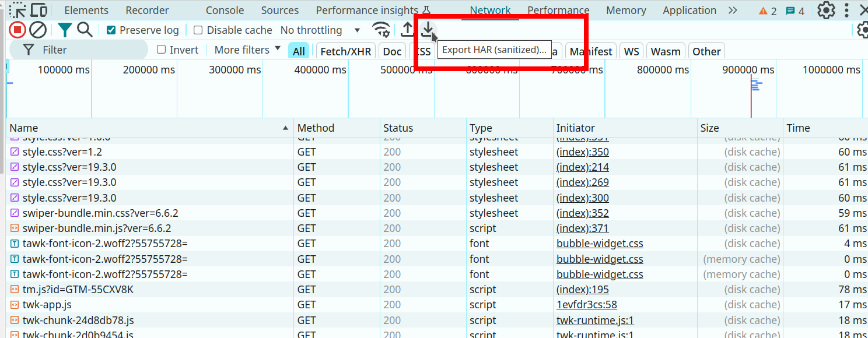Open DevTools settings gear
This screenshot has width=868, height=338.
[826, 10]
